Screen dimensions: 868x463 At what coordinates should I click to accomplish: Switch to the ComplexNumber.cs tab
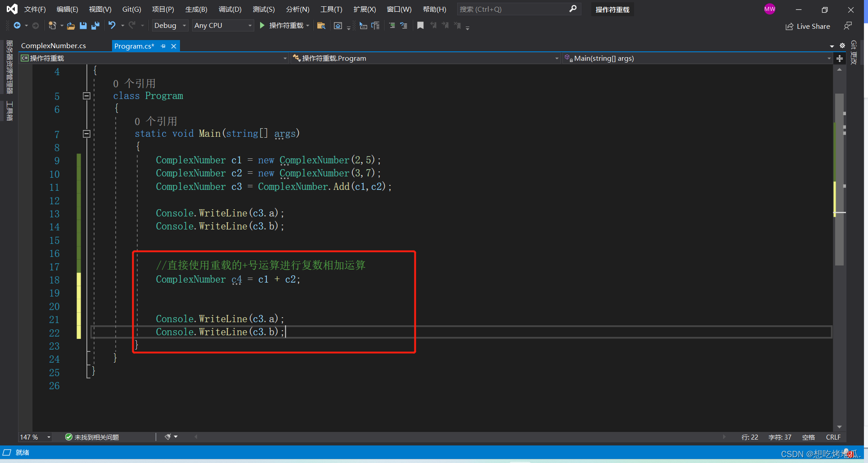(x=54, y=45)
